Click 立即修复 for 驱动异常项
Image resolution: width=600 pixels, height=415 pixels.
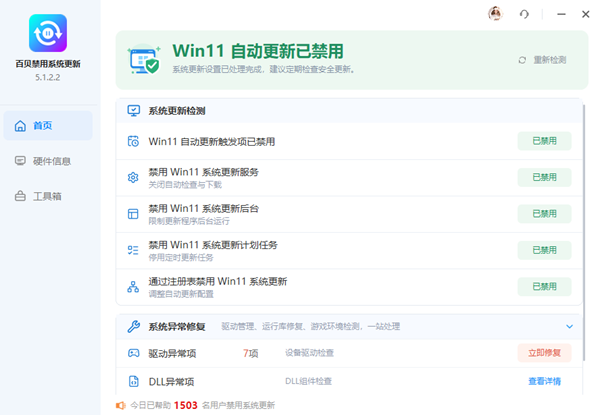point(545,353)
